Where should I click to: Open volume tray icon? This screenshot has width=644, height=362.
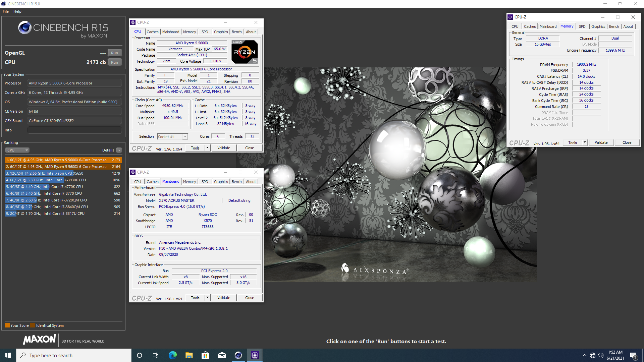coord(601,355)
